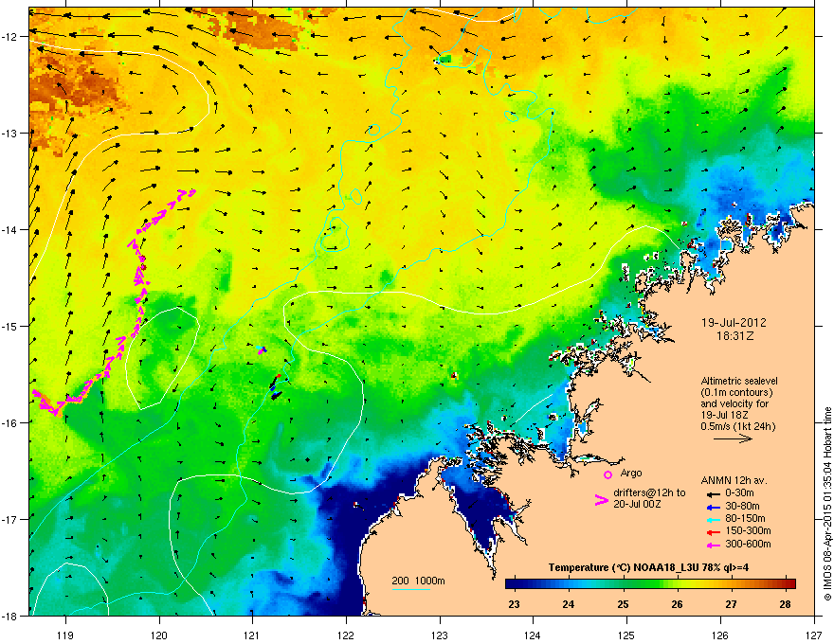Click the green color bar section at 25
The width and height of the screenshot is (834, 644).
pos(624,584)
